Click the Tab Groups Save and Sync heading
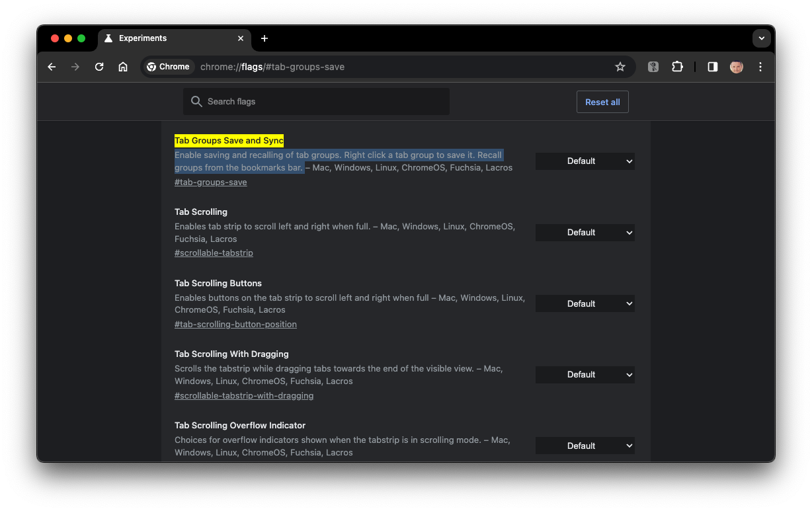 [229, 141]
